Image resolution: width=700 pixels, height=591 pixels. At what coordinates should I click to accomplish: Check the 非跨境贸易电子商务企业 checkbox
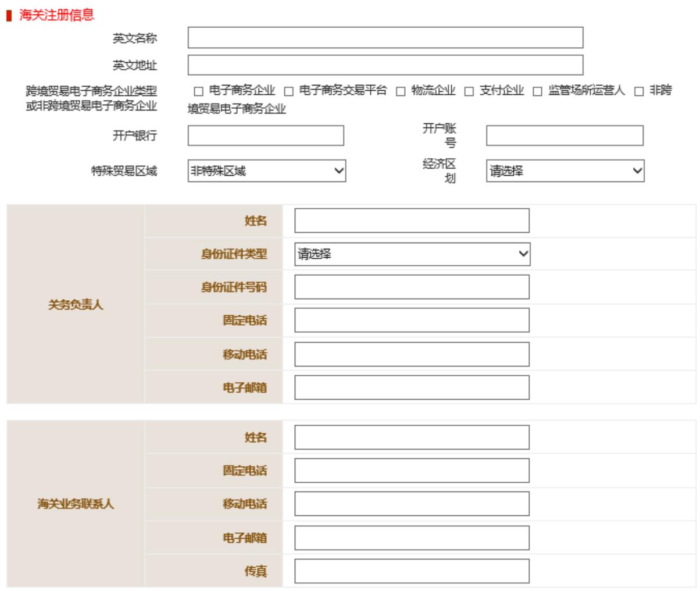coord(640,91)
